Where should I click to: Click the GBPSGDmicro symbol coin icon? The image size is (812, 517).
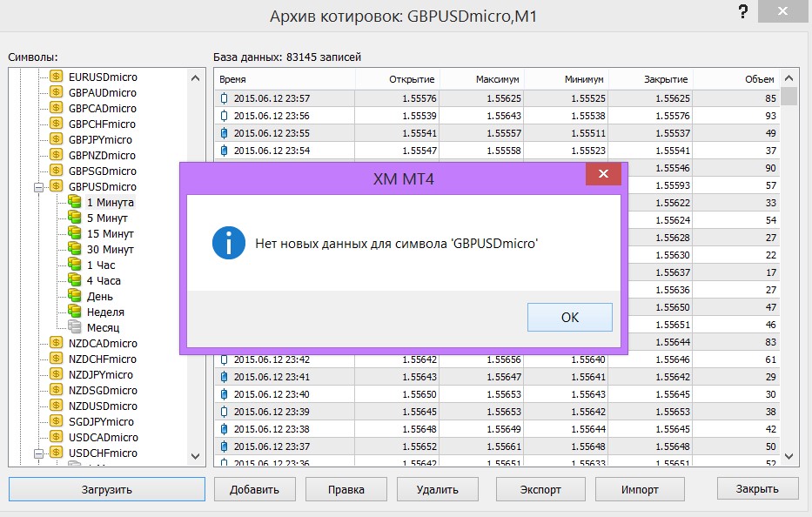coord(56,171)
